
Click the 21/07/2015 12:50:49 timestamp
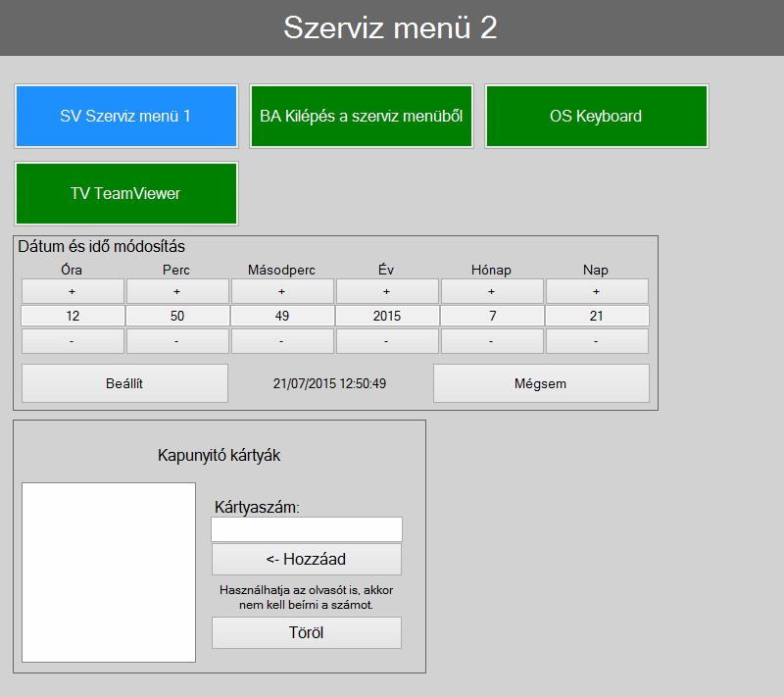(x=329, y=383)
